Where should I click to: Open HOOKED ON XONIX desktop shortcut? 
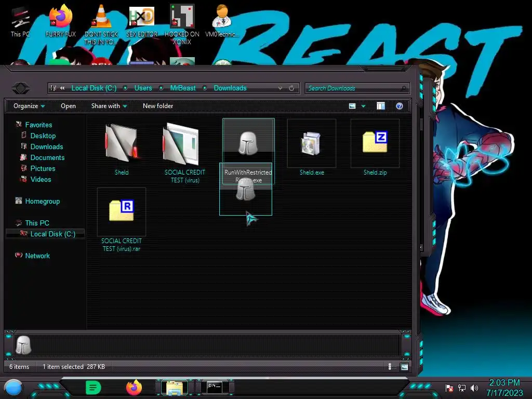point(182,24)
